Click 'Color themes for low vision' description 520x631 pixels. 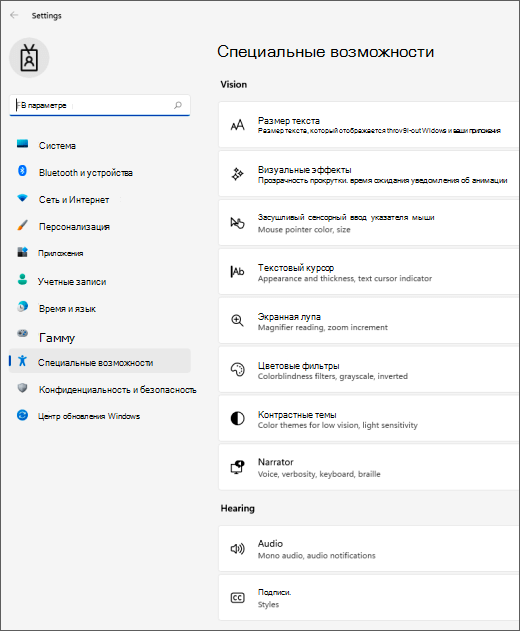[x=338, y=425]
